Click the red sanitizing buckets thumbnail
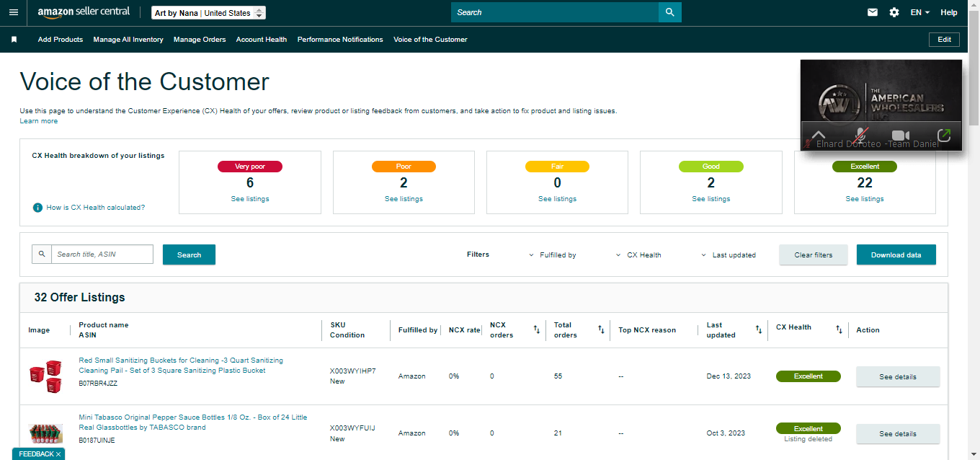980x460 pixels. tap(45, 376)
